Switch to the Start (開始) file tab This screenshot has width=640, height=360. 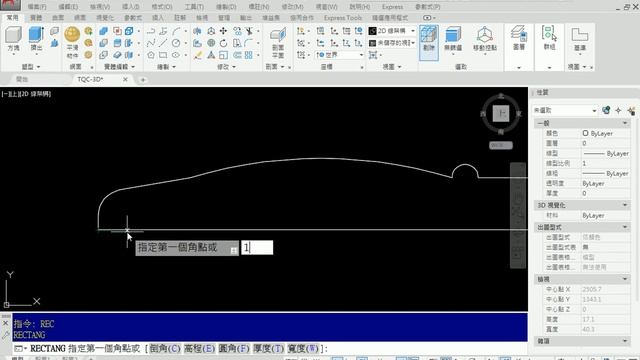coord(22,79)
